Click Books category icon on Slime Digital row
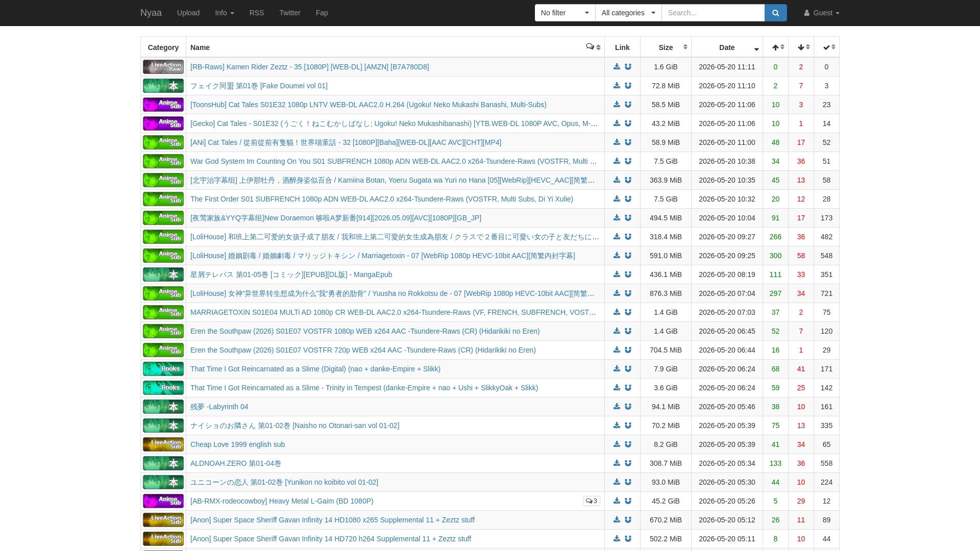This screenshot has width=980, height=551. pos(163,369)
